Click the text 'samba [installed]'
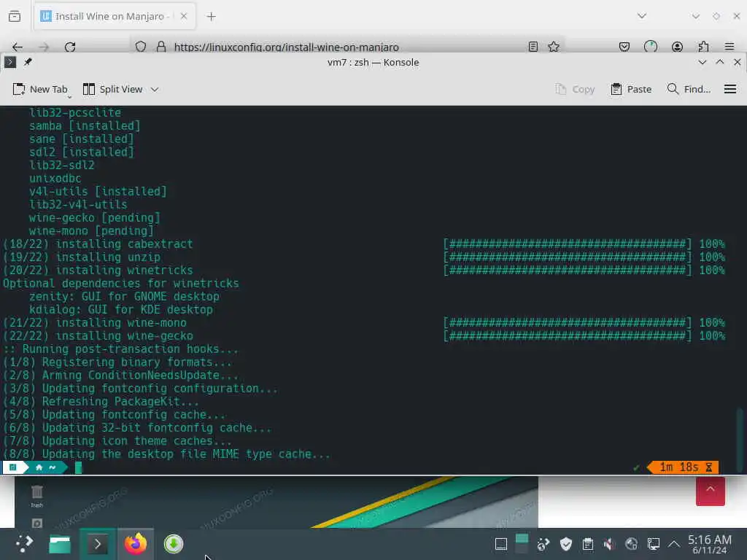The image size is (747, 560). (85, 125)
